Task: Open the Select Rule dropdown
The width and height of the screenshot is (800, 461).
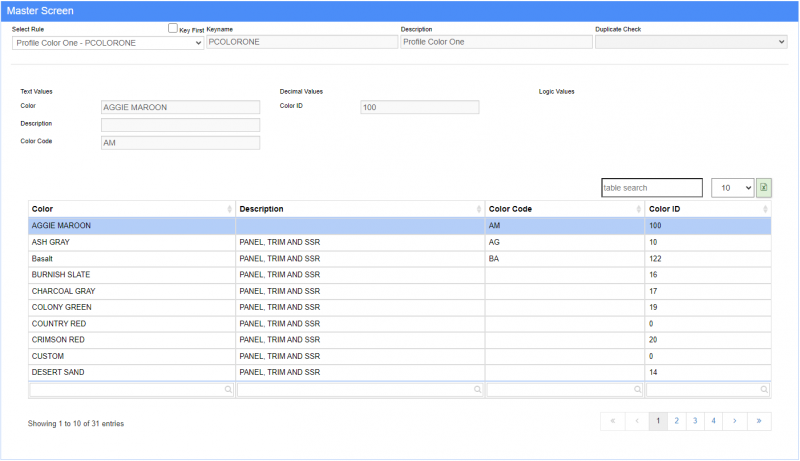Action: point(108,43)
